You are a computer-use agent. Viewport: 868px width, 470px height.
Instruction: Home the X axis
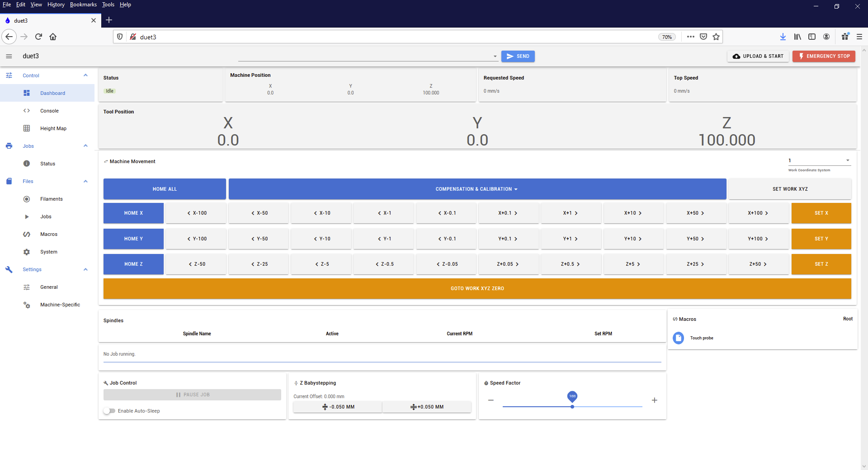[133, 213]
